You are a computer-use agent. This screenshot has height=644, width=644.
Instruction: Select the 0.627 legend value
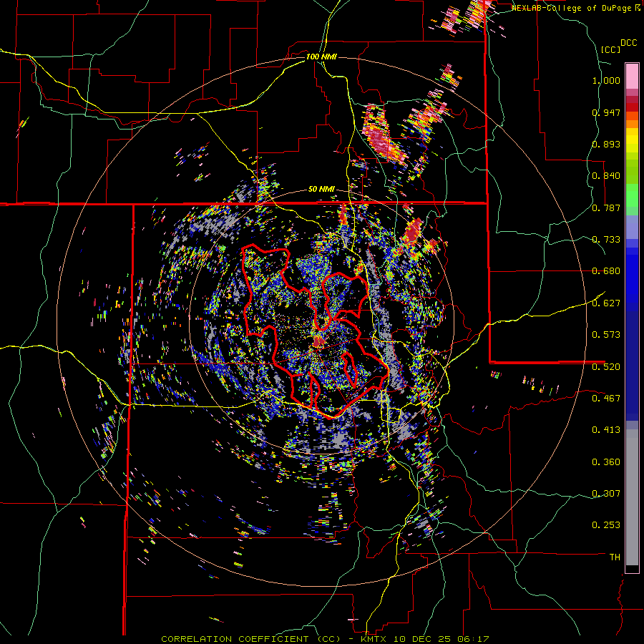click(x=606, y=303)
